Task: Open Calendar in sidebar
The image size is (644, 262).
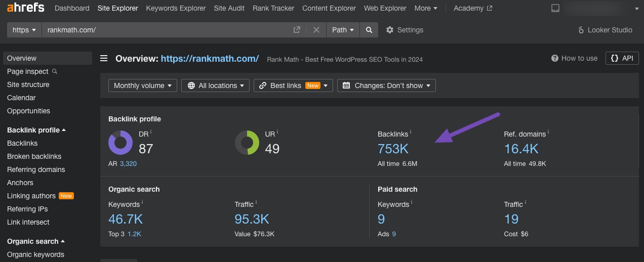Action: 21,98
